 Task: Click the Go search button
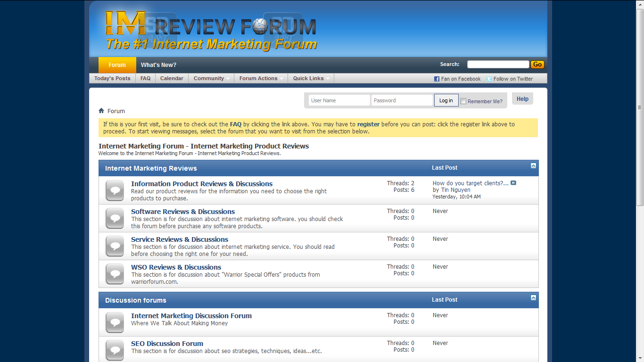tap(537, 65)
